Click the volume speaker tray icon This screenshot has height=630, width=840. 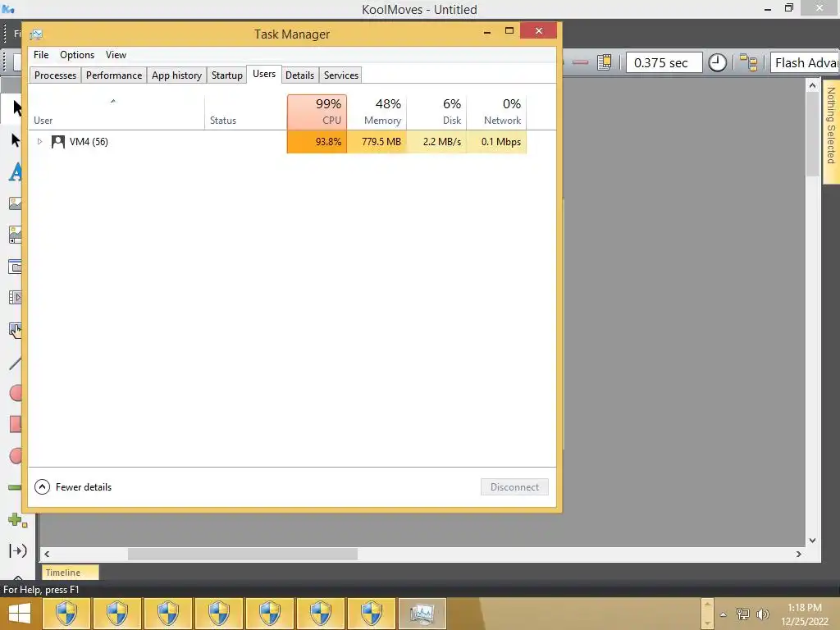click(x=762, y=614)
